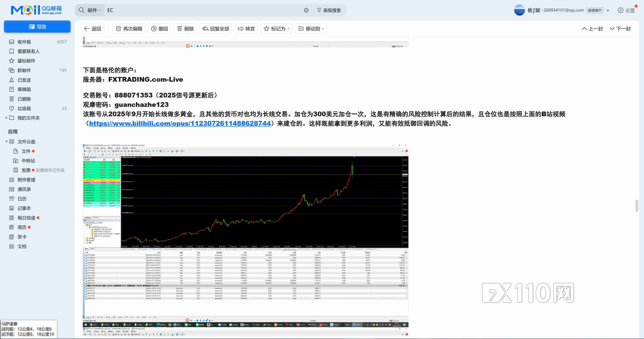Open 贺卡 greeting cards

pos(22,237)
